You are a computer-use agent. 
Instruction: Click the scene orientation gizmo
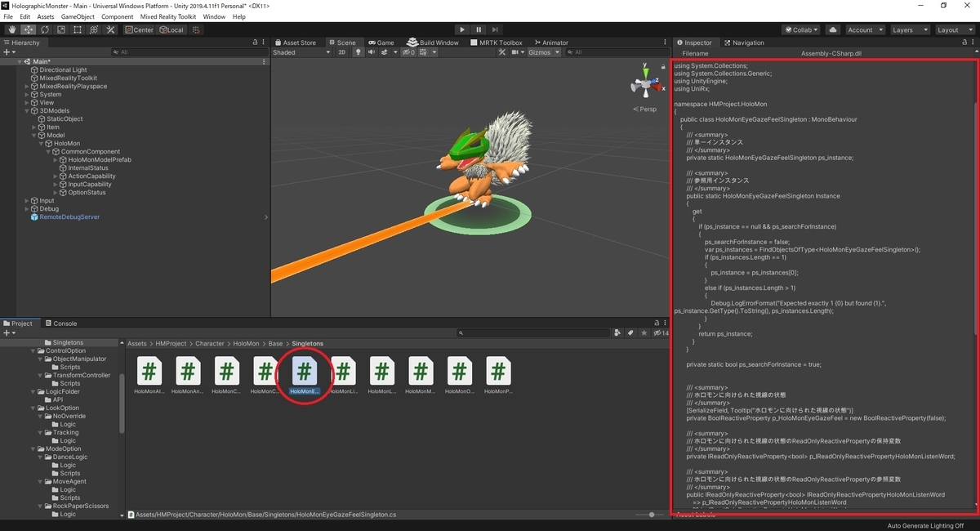coord(644,85)
